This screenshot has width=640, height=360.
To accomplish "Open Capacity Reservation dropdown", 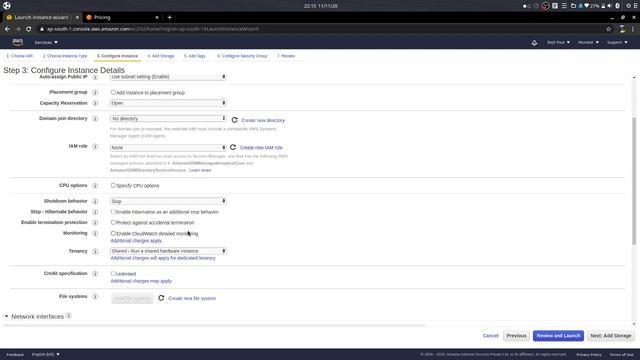I will (168, 103).
